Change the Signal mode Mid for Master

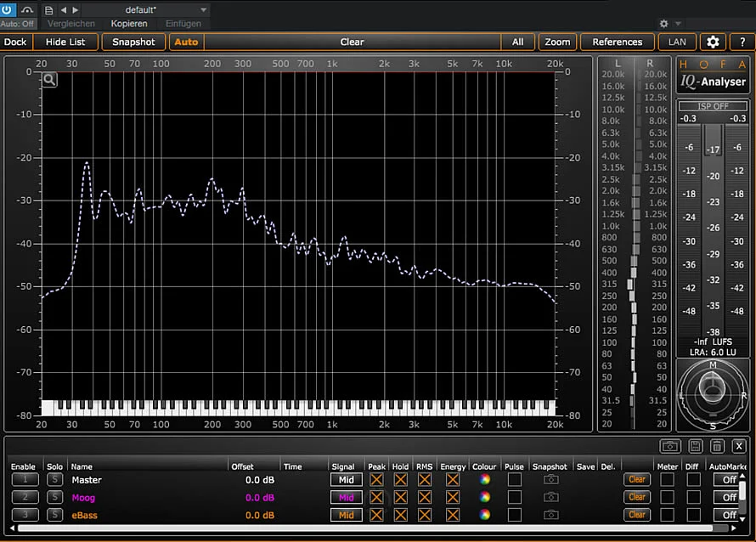pyautogui.click(x=347, y=480)
